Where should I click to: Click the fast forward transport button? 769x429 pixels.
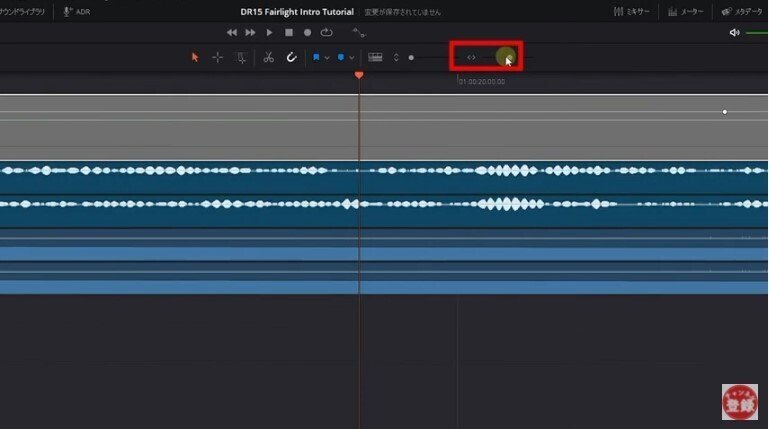pyautogui.click(x=250, y=33)
